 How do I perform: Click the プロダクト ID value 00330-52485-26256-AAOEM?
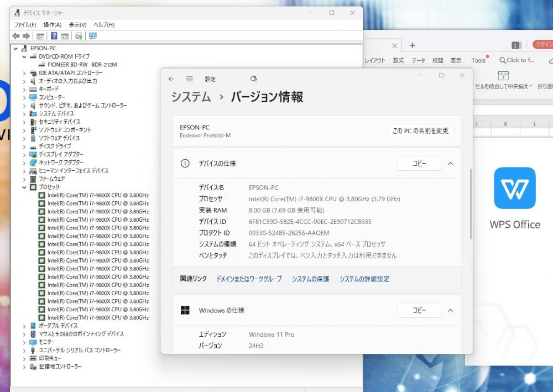pos(289,233)
